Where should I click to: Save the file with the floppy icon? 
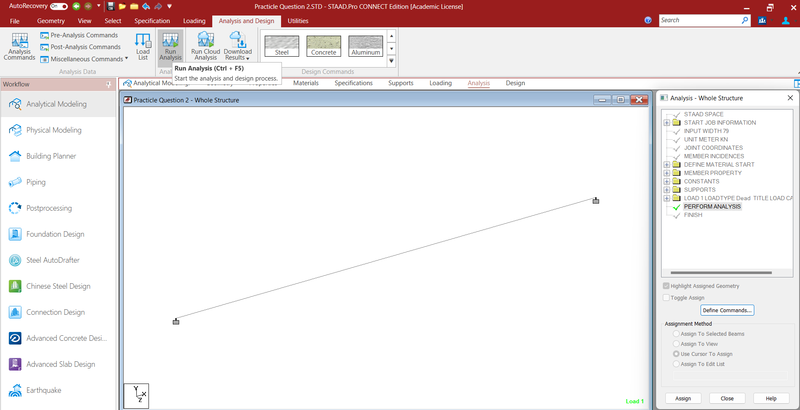click(x=111, y=7)
